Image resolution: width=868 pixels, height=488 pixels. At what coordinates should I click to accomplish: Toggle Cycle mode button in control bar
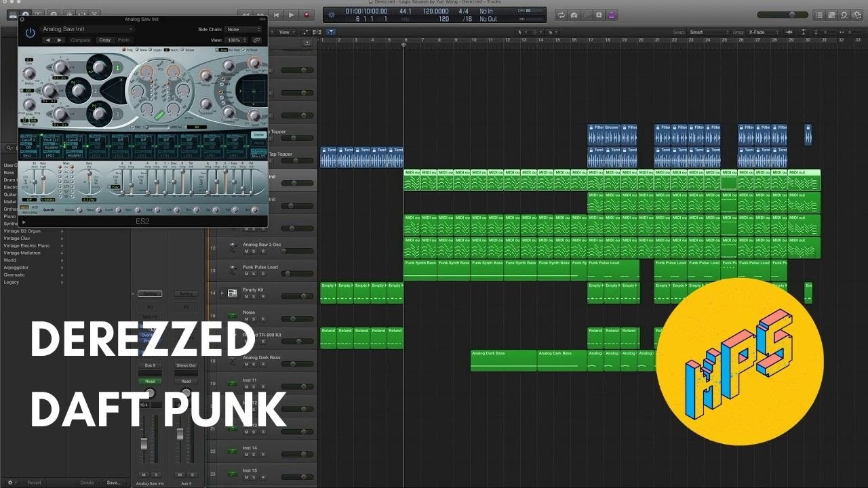[x=561, y=14]
